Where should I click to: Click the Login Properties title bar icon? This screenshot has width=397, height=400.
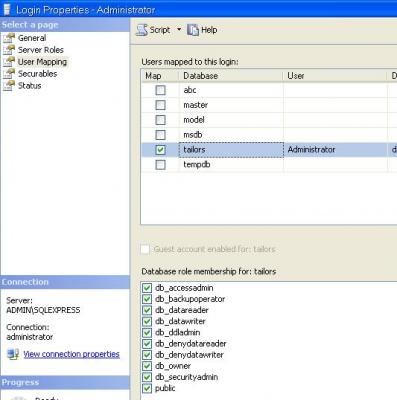pyautogui.click(x=7, y=9)
